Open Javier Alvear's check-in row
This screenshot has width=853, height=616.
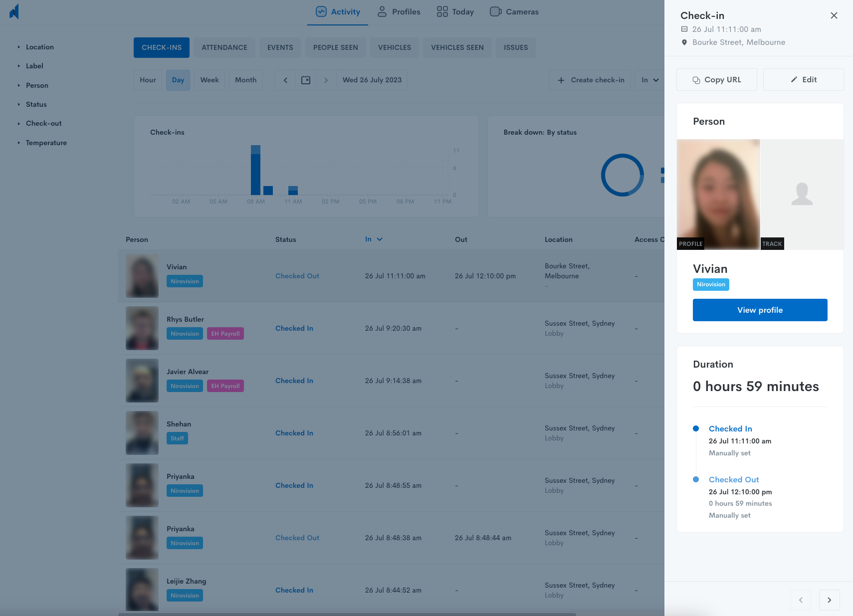tap(391, 381)
